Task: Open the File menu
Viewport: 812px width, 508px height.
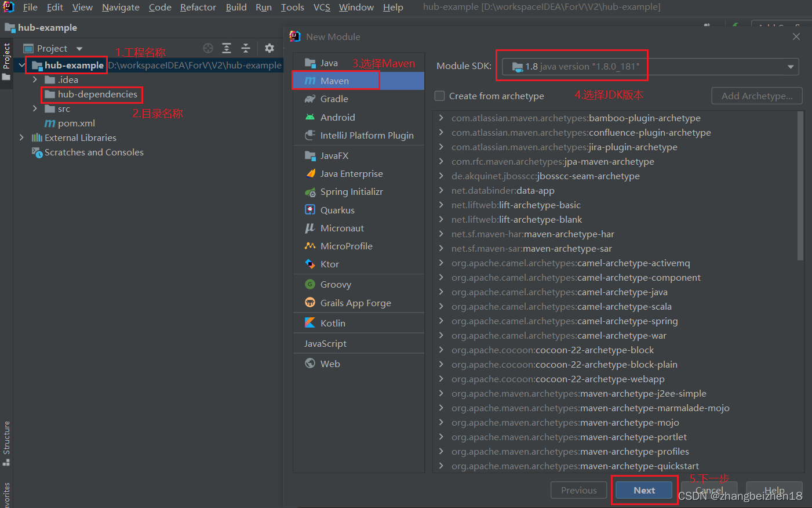Action: (x=30, y=7)
